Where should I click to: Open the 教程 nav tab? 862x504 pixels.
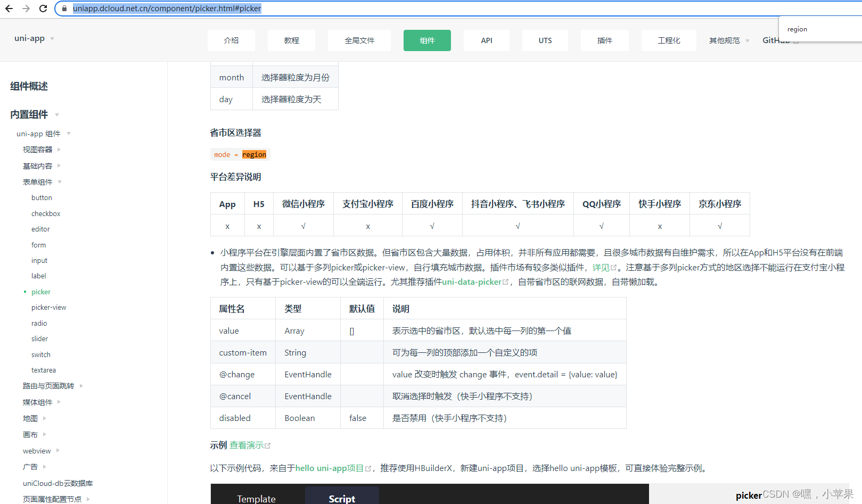pyautogui.click(x=291, y=40)
